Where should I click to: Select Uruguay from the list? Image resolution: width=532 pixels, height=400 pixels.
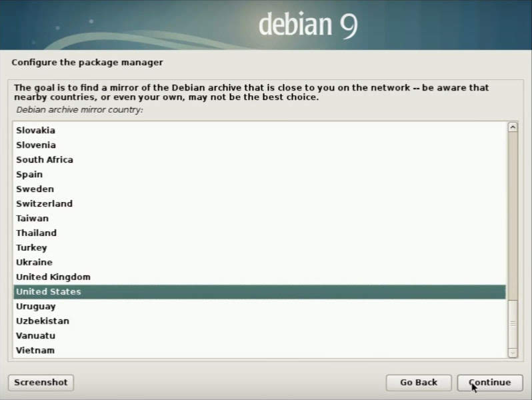coord(259,307)
